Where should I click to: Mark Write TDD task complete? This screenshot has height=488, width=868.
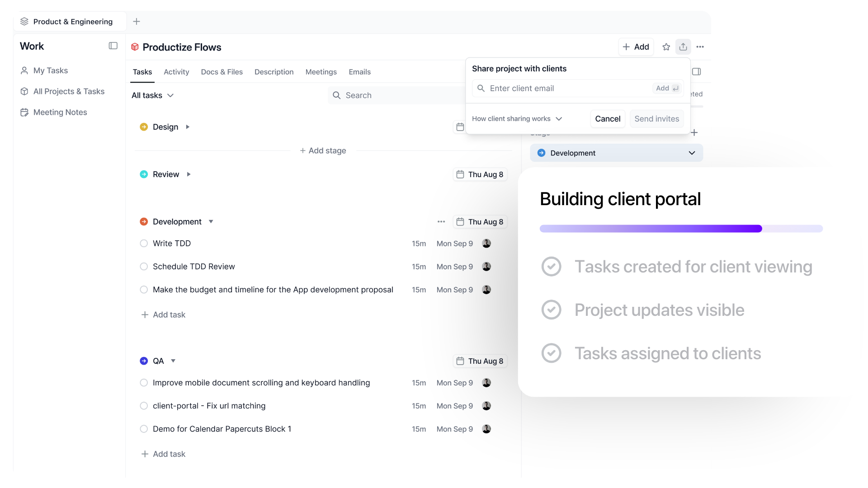point(144,244)
